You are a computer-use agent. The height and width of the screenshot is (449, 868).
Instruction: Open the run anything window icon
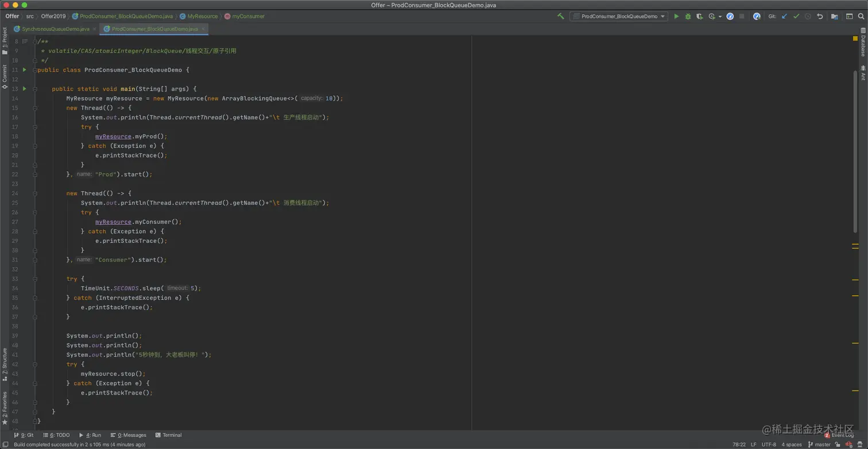point(849,17)
